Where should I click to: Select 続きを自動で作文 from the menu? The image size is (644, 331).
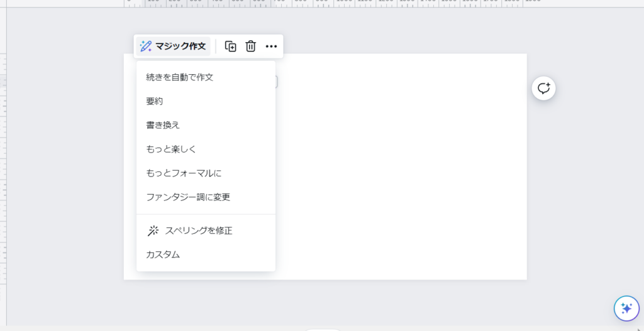180,77
